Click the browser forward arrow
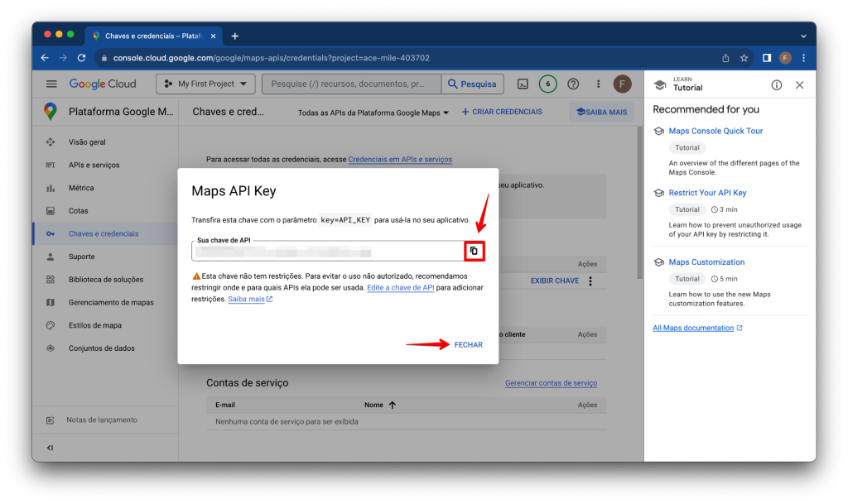 (63, 58)
